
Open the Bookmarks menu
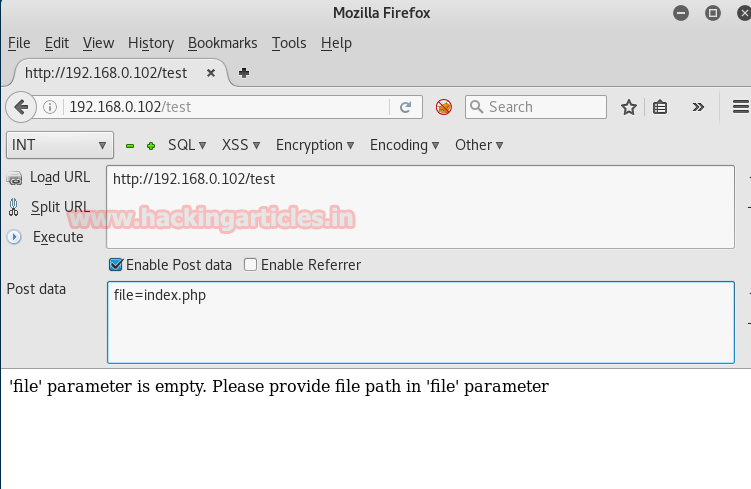click(x=222, y=43)
